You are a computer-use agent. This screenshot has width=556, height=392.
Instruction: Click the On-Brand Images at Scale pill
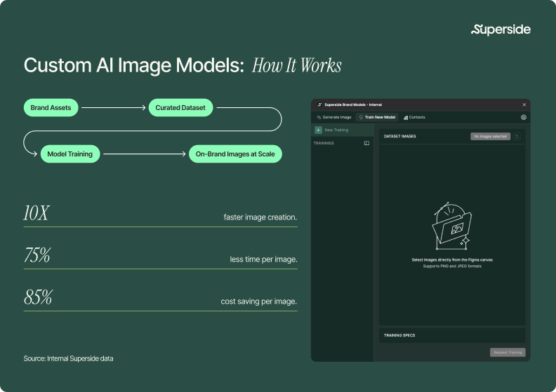coord(235,154)
